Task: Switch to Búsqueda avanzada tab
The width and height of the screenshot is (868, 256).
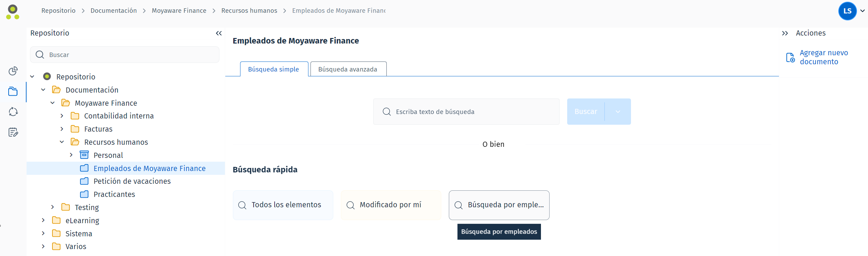Action: [x=348, y=69]
